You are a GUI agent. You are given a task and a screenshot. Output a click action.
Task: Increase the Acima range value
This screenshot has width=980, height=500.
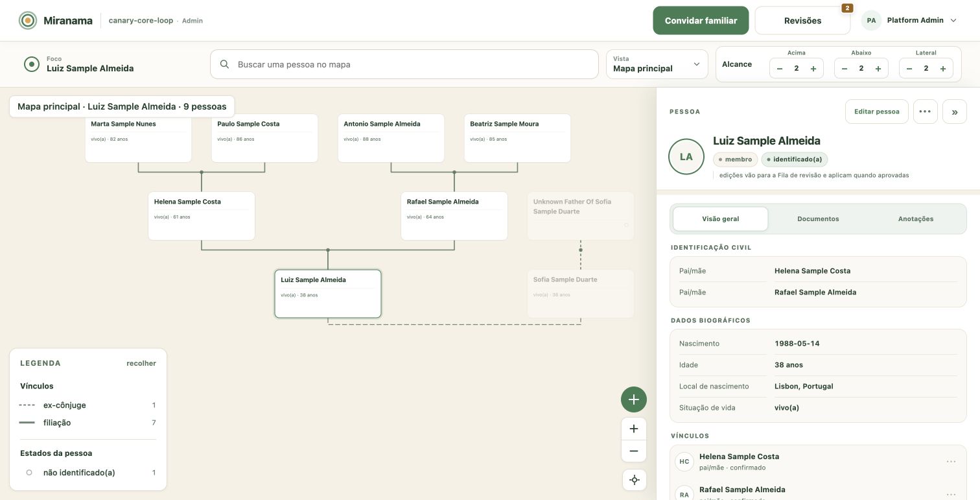point(813,69)
